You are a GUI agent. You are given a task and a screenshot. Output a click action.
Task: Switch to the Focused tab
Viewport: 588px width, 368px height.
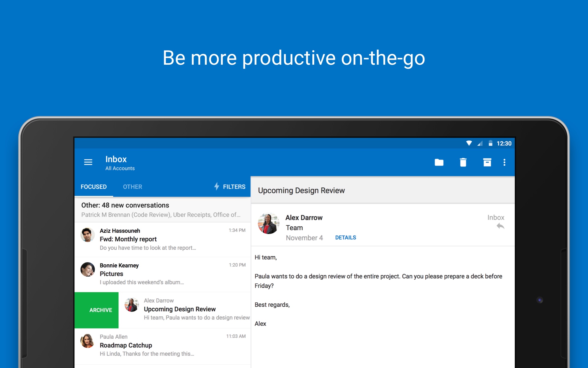pos(94,187)
